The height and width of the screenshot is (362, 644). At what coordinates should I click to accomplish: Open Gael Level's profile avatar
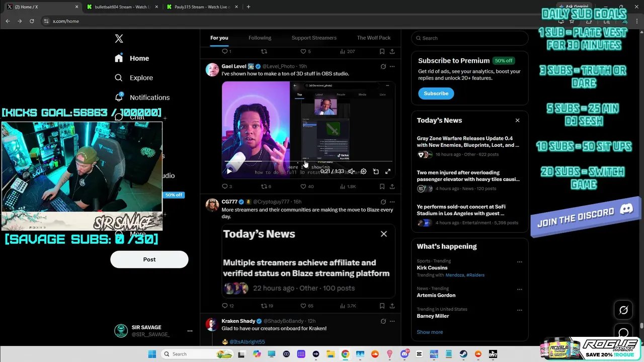click(x=212, y=69)
